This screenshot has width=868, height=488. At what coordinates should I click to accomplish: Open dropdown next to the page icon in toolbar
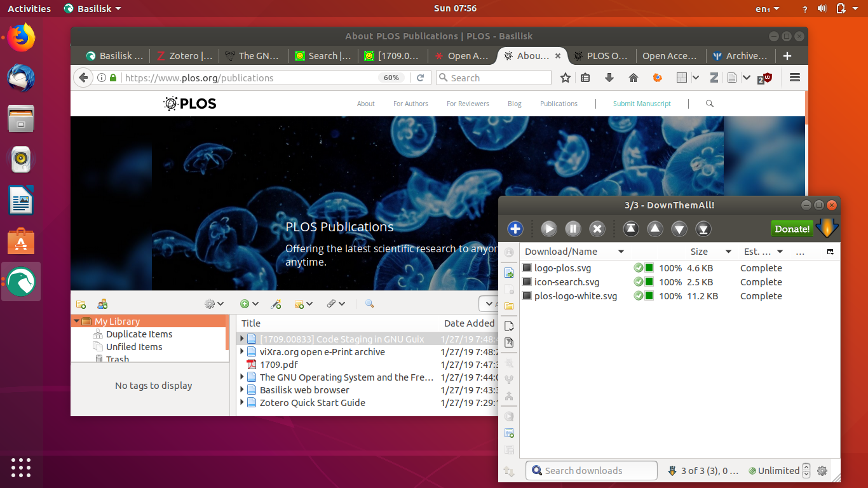746,78
